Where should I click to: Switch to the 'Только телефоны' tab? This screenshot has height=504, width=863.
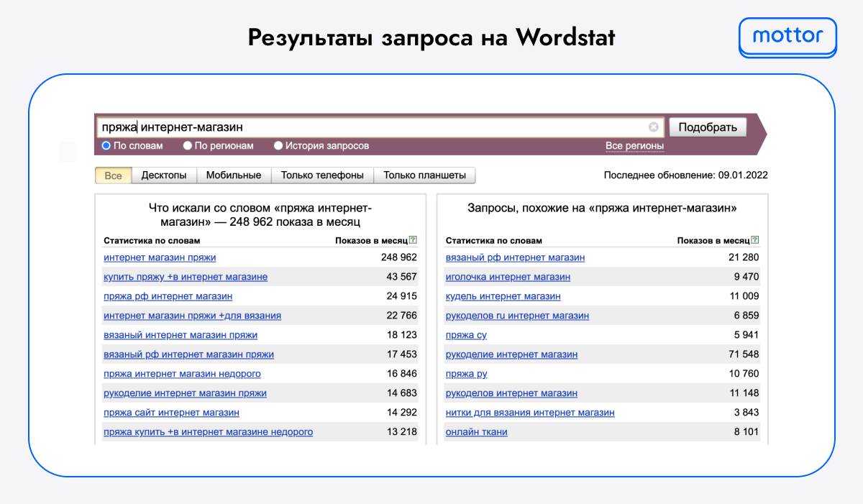tap(322, 175)
